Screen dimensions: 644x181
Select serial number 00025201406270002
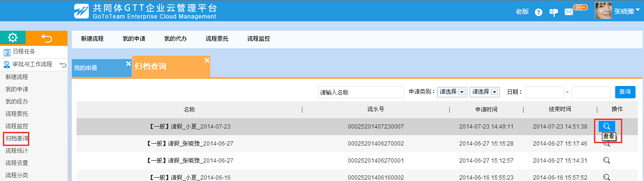click(x=376, y=144)
